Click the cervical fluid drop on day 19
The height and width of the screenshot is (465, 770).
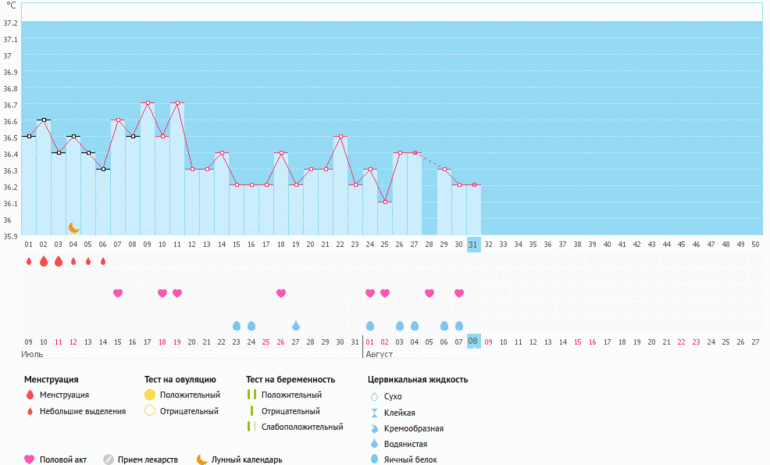pos(296,326)
